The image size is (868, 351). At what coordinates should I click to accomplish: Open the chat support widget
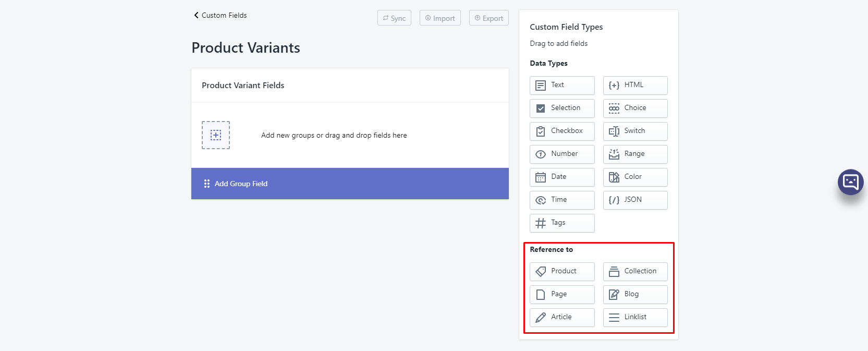click(x=850, y=182)
